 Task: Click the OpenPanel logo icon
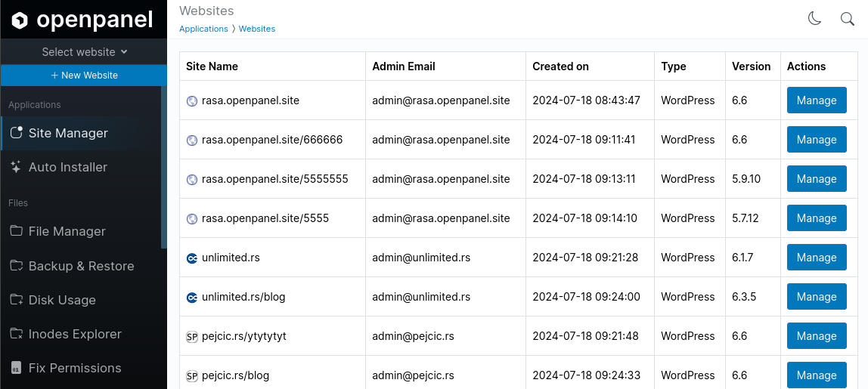coord(20,20)
